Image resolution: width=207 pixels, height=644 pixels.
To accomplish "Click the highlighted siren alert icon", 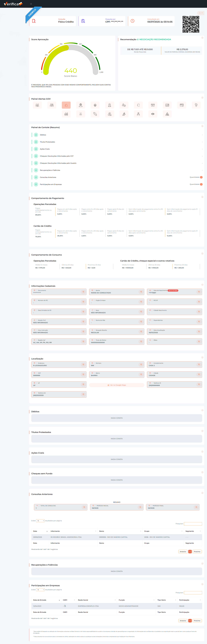I will (66, 105).
